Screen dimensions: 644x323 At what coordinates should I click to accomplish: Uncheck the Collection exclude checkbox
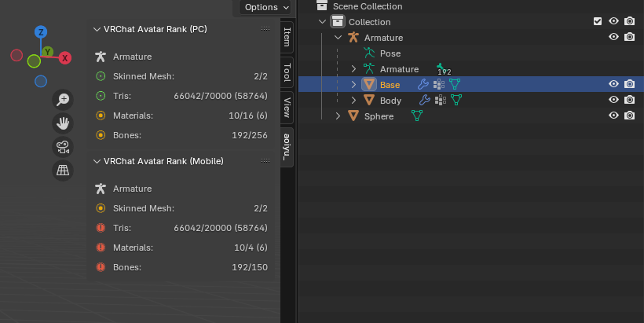coord(598,21)
